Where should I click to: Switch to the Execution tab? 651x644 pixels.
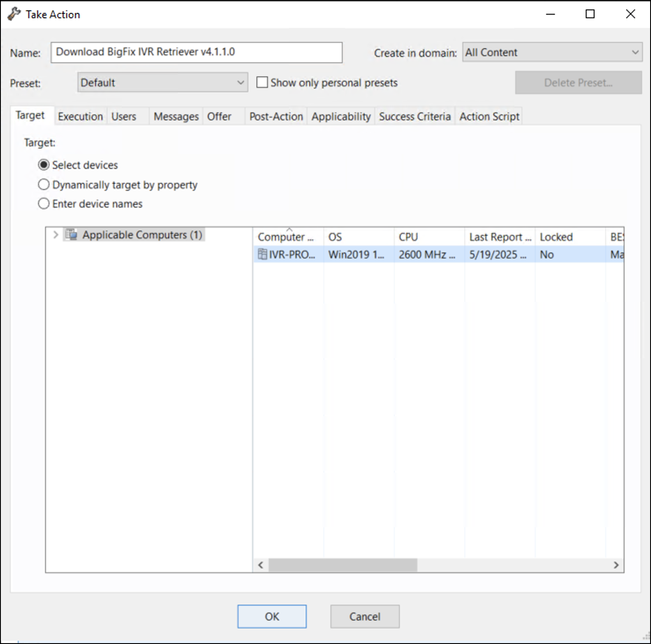coord(80,116)
